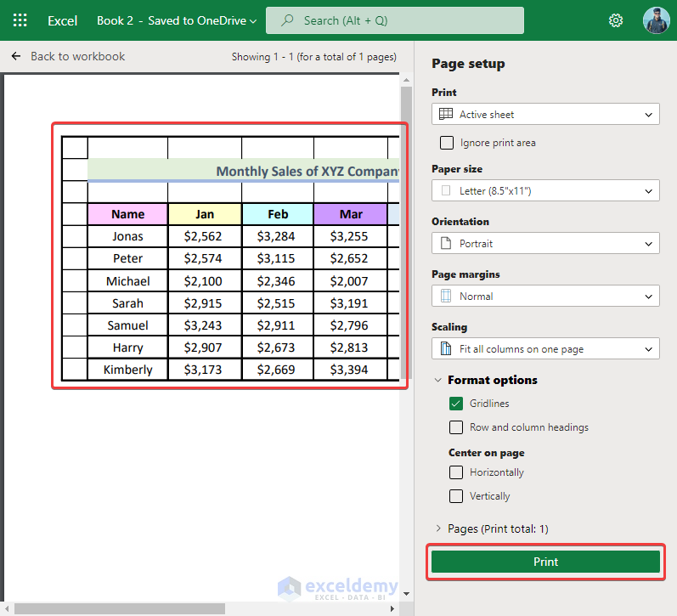Click the Portrait page icon
677x616 pixels.
coord(446,243)
